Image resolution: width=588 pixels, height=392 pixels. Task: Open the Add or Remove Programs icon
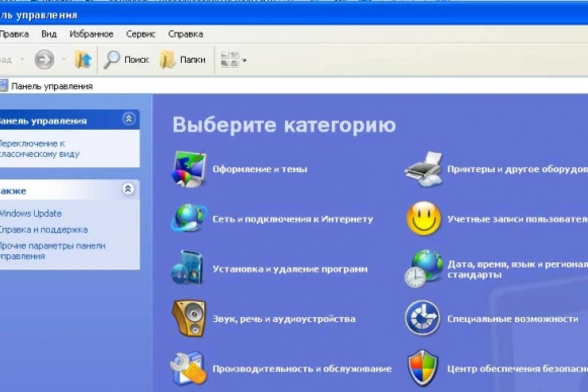click(x=187, y=269)
